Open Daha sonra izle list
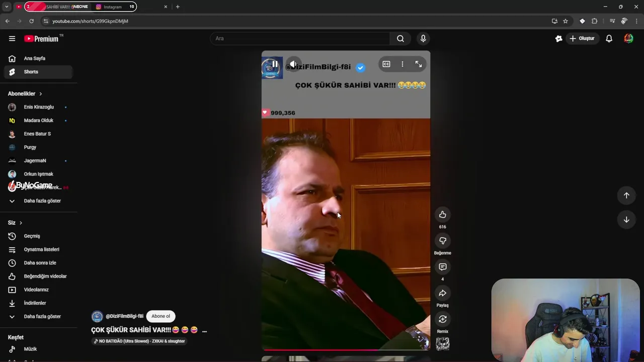The width and height of the screenshot is (644, 362). click(38, 263)
